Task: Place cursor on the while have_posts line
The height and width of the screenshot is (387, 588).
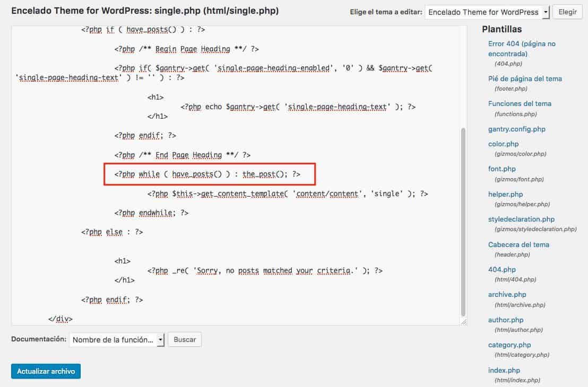Action: click(207, 174)
